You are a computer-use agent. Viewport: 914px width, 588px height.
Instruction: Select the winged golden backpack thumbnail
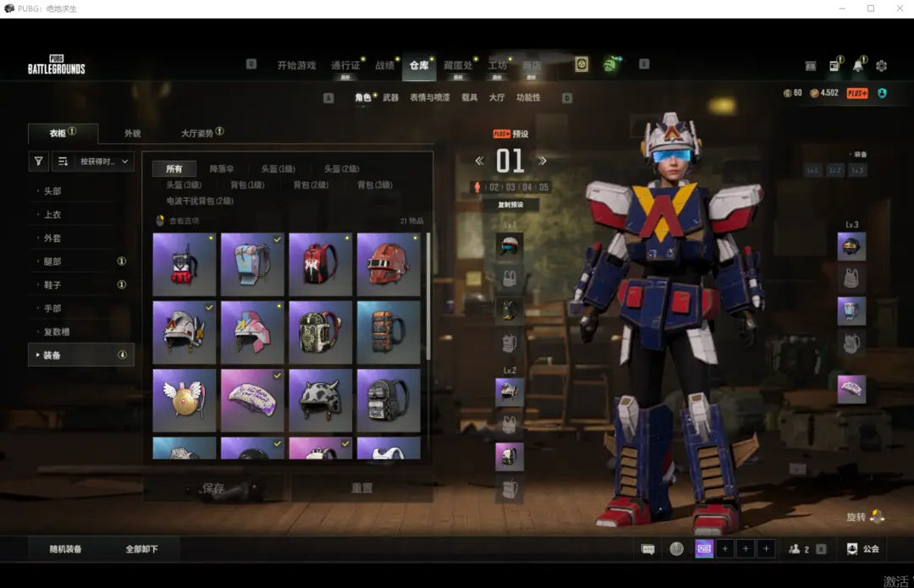point(184,400)
